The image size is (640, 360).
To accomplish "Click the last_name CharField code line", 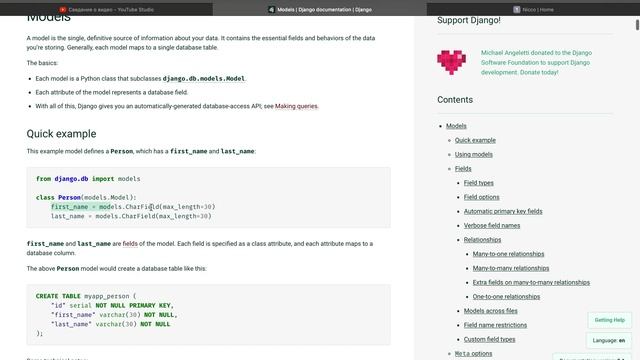I will pos(131,216).
